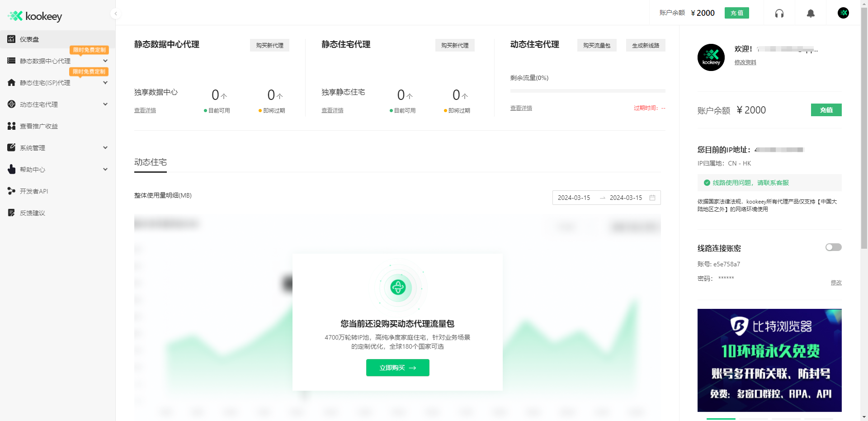Open the 开发者API sidebar icon
Viewport: 868px width, 421px height.
pos(11,191)
